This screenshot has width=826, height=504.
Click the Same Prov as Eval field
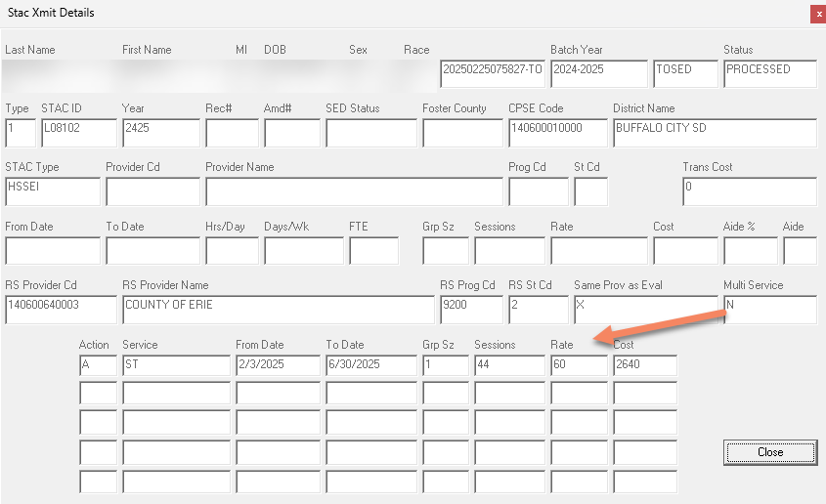click(x=643, y=310)
